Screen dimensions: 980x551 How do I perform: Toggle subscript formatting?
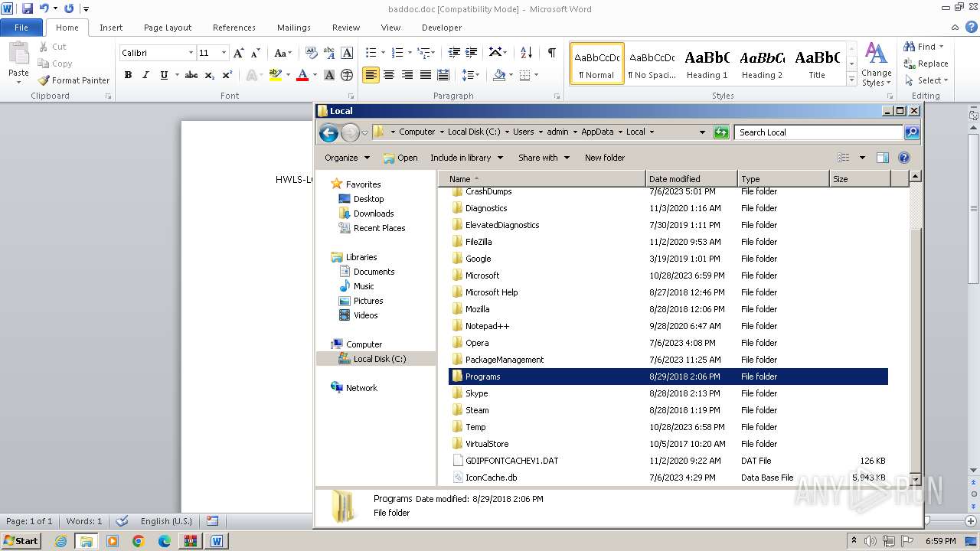(x=210, y=75)
